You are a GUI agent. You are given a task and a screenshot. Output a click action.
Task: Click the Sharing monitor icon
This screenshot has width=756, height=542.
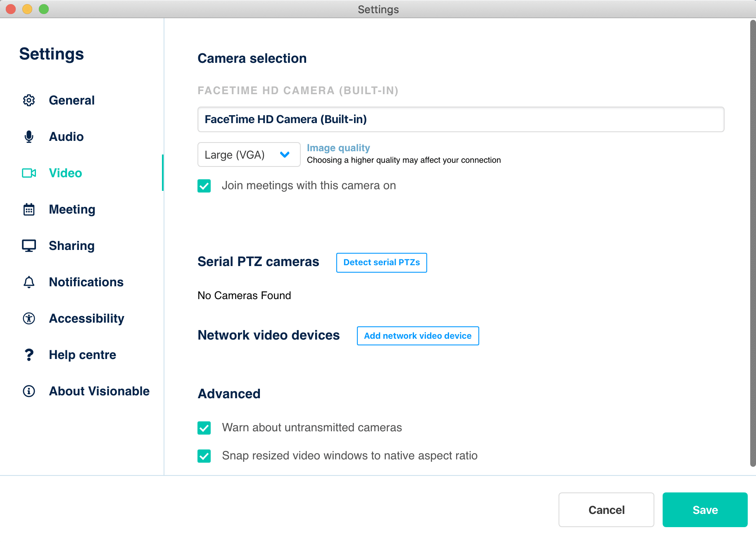[x=29, y=245]
